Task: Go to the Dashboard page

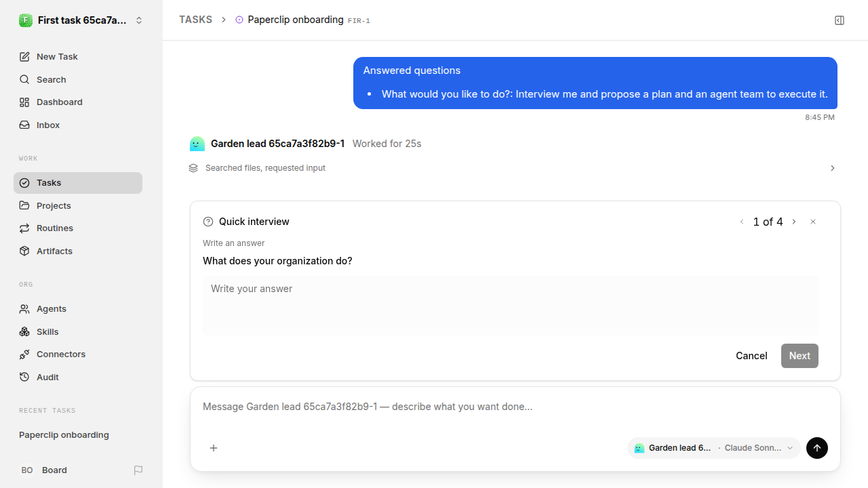Action: pyautogui.click(x=78, y=102)
